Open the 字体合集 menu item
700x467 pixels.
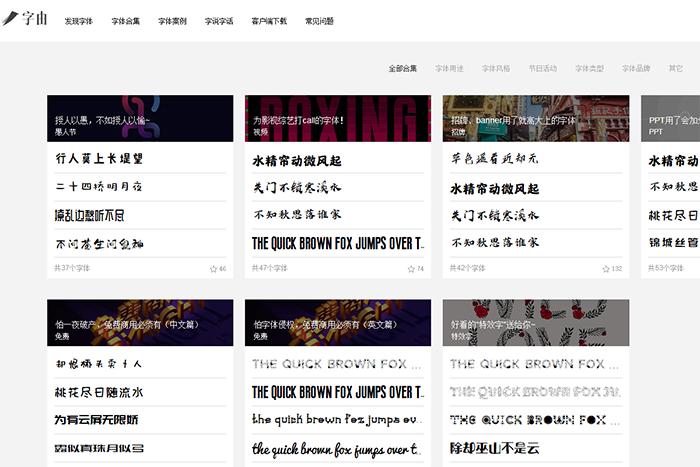(x=125, y=21)
